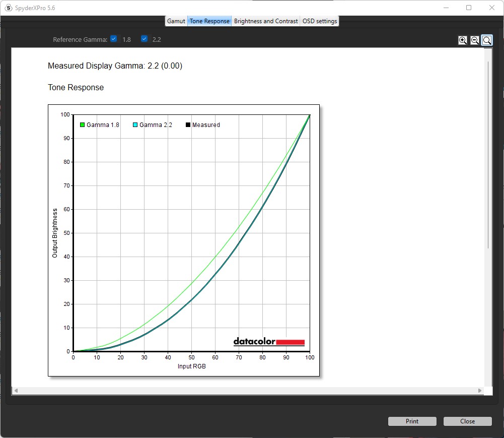The width and height of the screenshot is (504, 438).
Task: Maximize the SpyderXPro window
Action: click(469, 8)
